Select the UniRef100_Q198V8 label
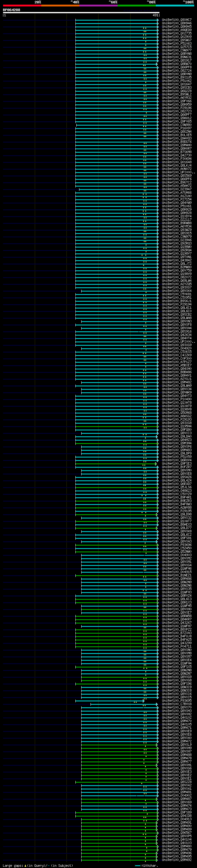The image size is (197, 868). 176,410
